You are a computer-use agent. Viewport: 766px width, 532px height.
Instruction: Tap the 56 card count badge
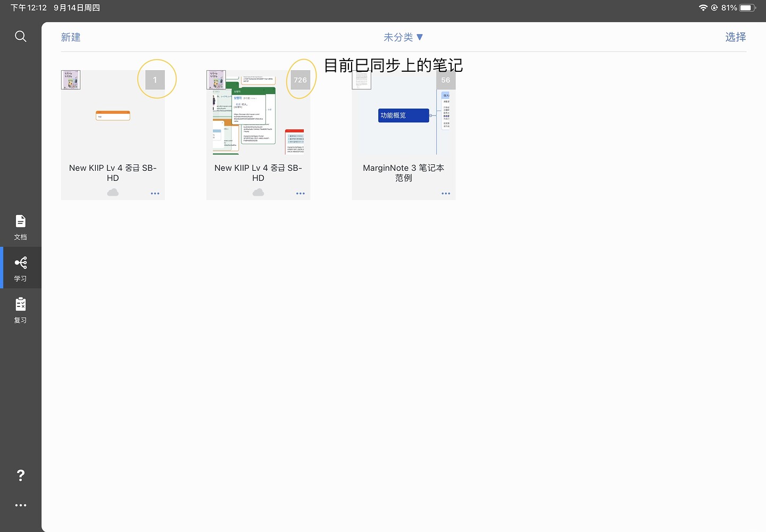pos(446,80)
